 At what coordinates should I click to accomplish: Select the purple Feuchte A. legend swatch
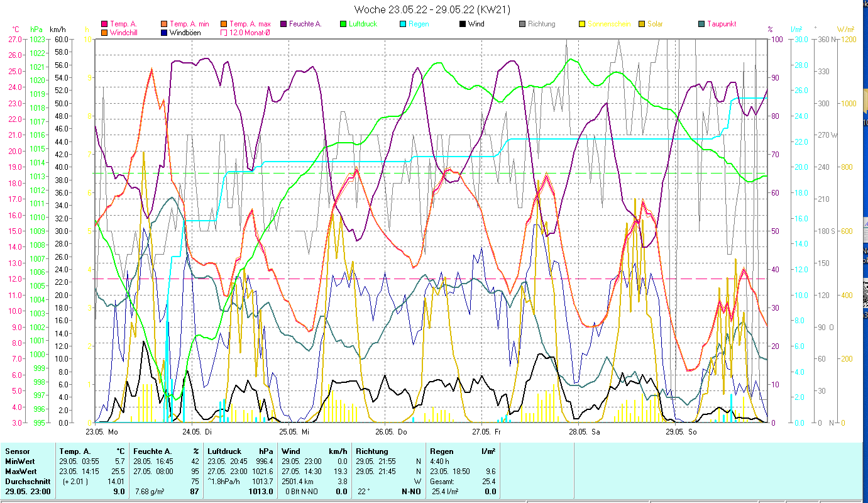[283, 24]
